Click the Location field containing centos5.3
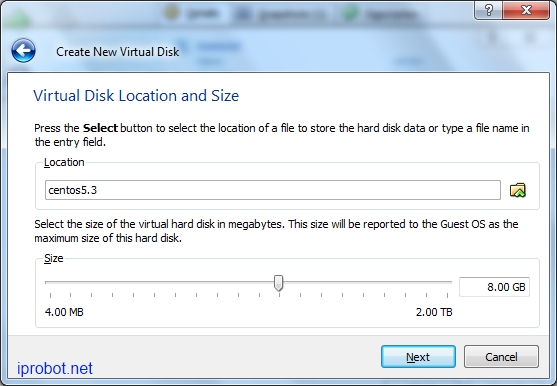The image size is (557, 386). point(272,190)
